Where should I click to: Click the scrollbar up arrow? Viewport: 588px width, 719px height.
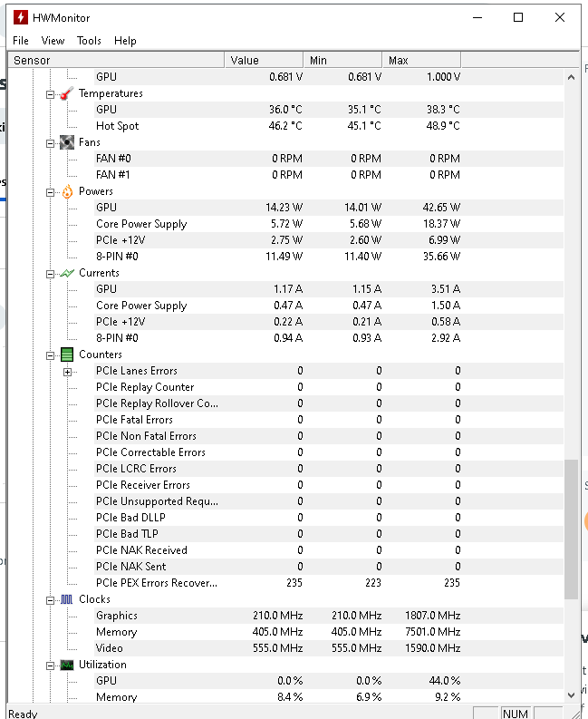click(x=571, y=77)
